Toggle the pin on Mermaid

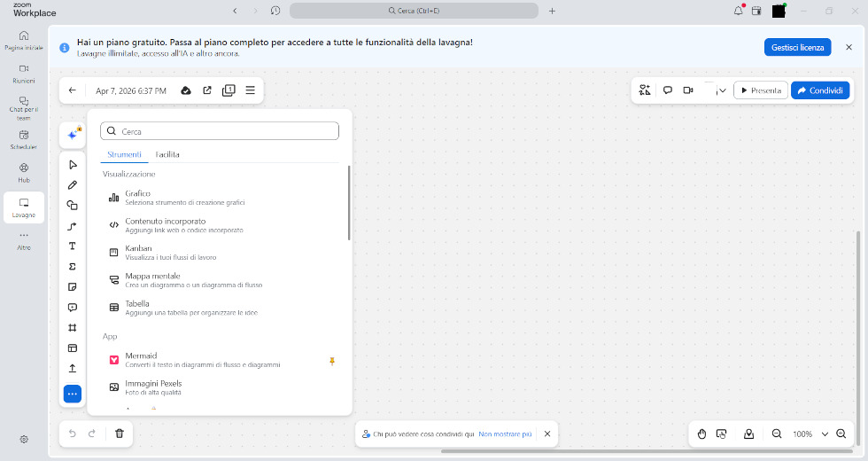pos(332,362)
